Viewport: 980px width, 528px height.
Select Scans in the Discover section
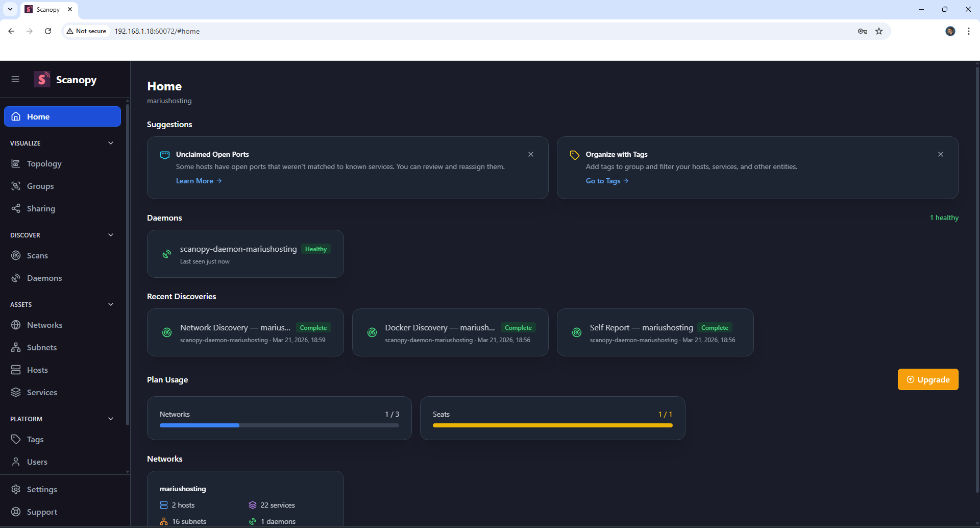pyautogui.click(x=37, y=255)
